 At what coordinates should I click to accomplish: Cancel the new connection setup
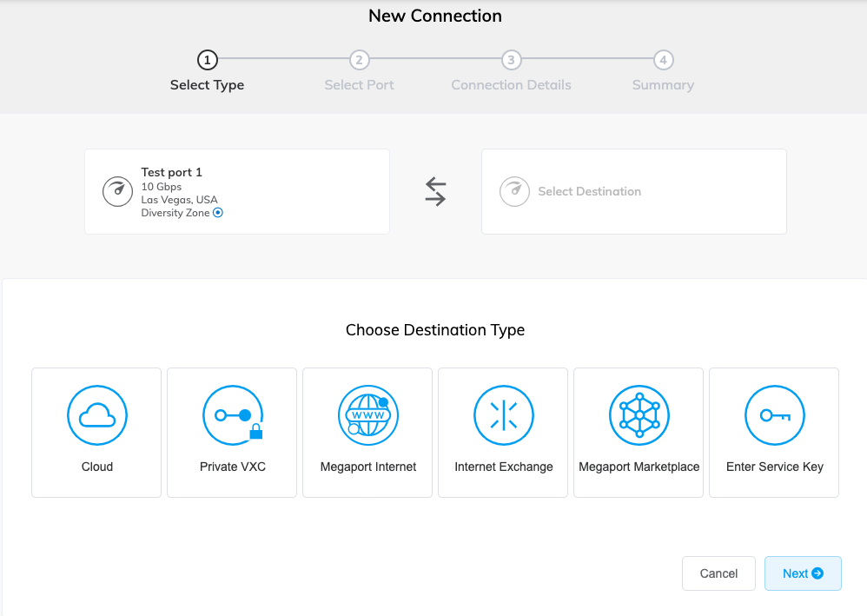pos(718,573)
